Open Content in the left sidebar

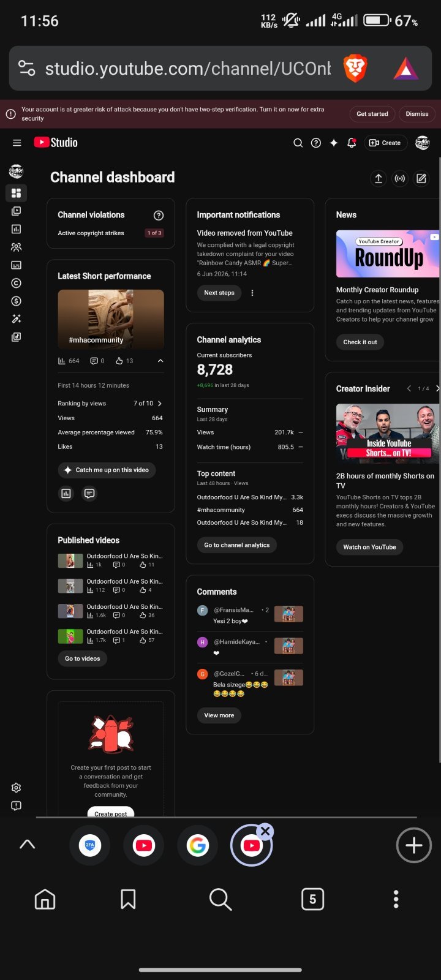point(17,211)
